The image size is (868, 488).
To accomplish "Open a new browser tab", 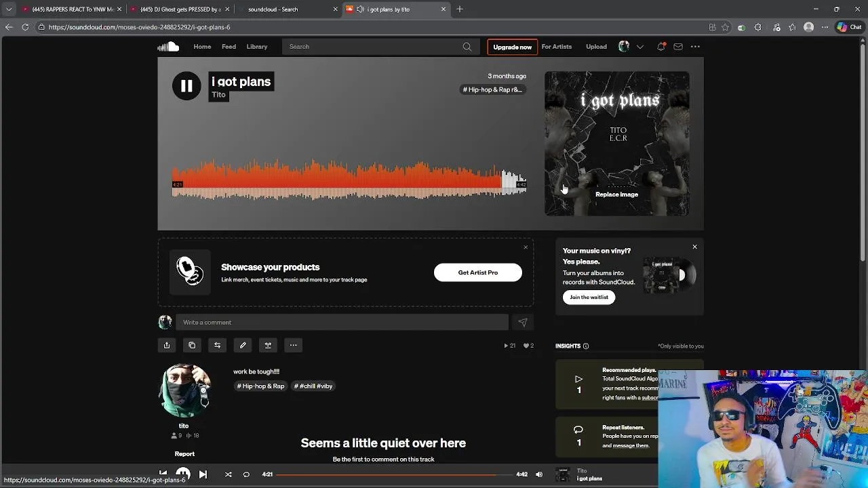I will [x=460, y=9].
